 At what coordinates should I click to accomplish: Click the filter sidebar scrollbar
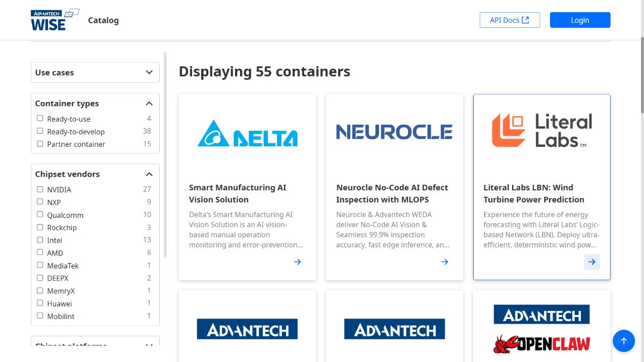165,155
